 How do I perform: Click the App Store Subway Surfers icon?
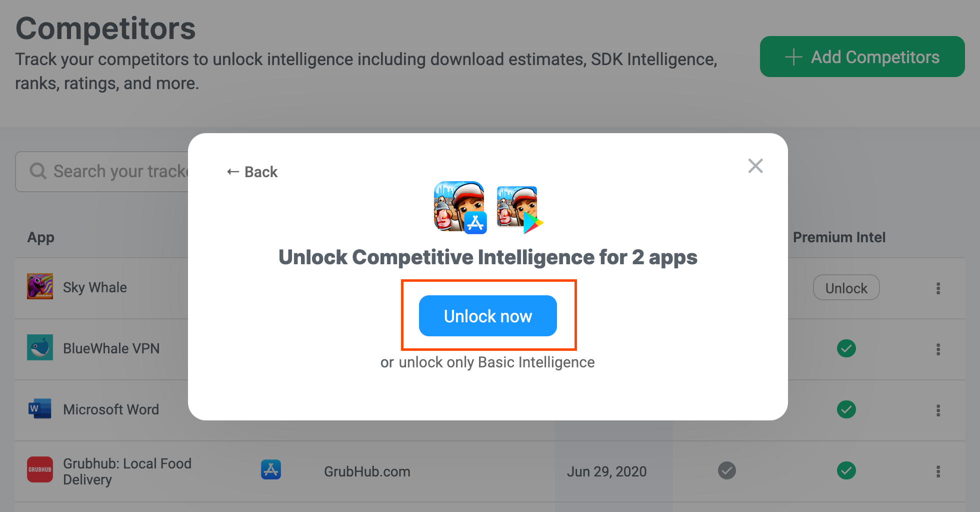(460, 207)
